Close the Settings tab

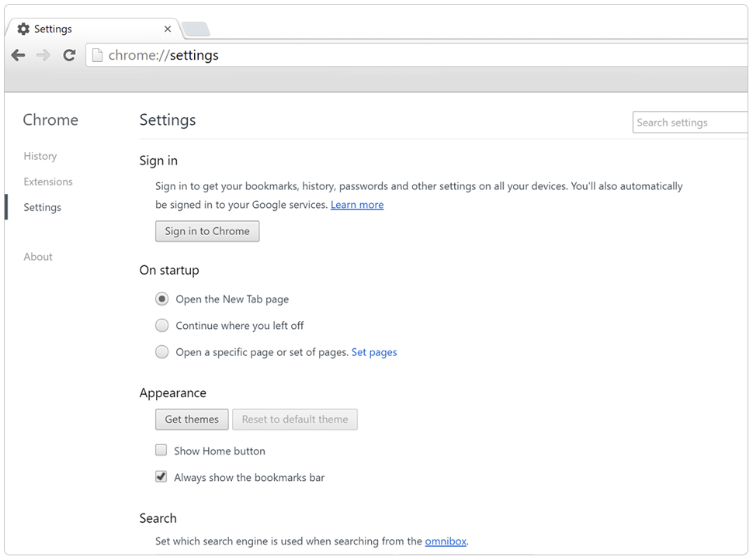[x=168, y=29]
